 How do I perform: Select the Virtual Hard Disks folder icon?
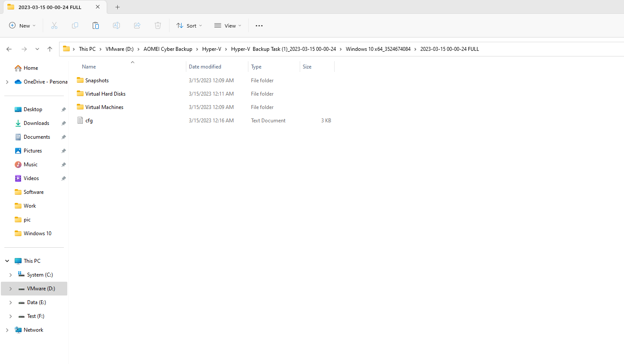[x=80, y=93]
